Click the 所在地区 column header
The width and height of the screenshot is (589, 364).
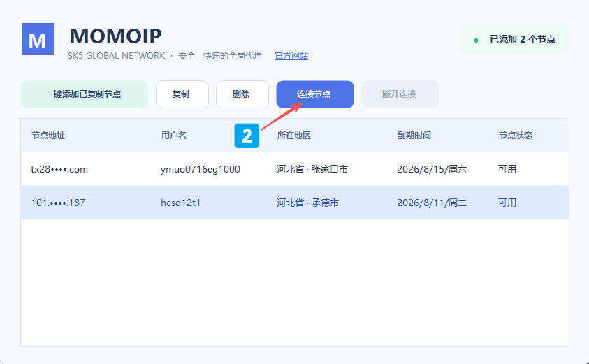click(x=294, y=136)
